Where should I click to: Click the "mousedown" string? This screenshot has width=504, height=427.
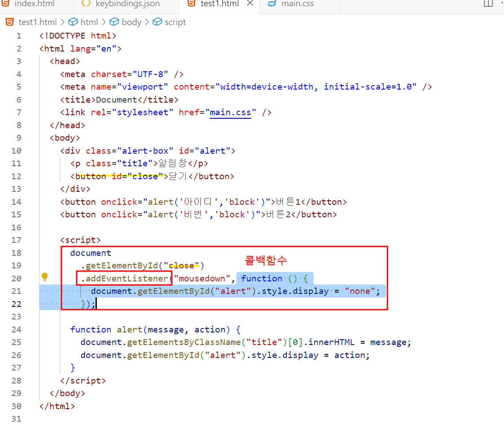(x=202, y=279)
